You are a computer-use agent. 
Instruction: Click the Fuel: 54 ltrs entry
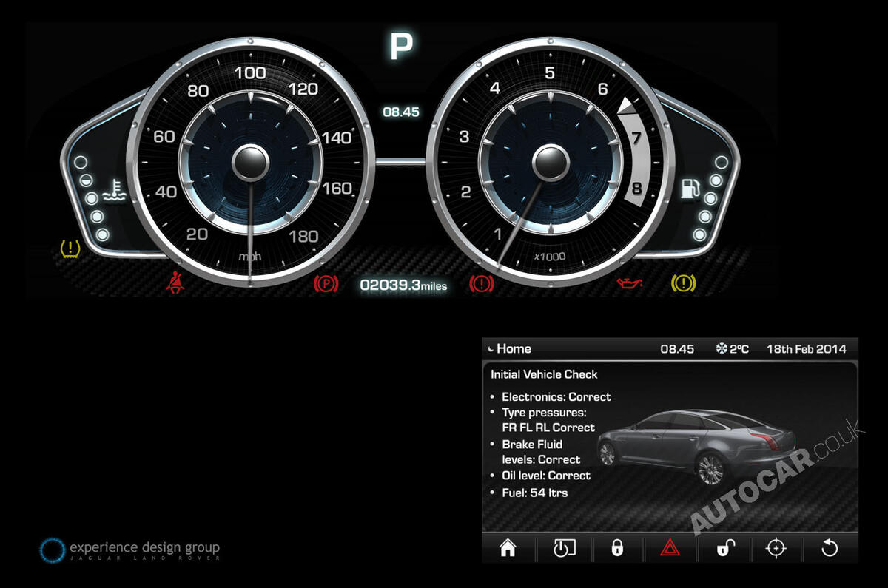tap(535, 492)
